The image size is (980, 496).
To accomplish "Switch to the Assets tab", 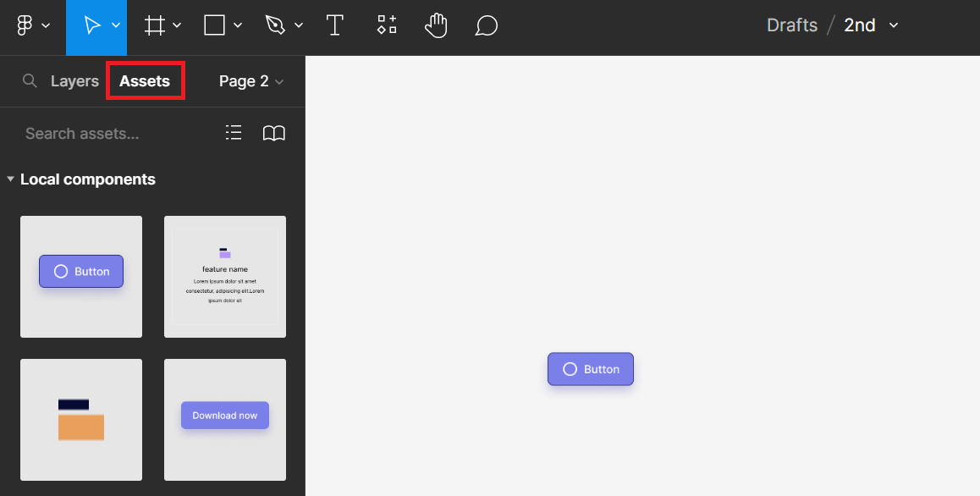I will pos(145,81).
